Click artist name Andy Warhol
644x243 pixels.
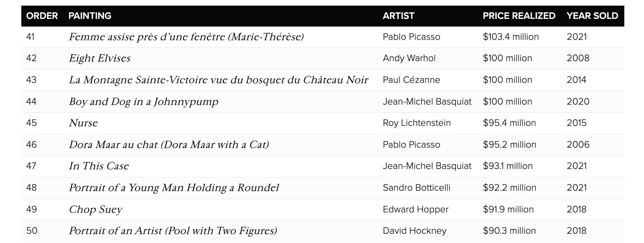[409, 58]
